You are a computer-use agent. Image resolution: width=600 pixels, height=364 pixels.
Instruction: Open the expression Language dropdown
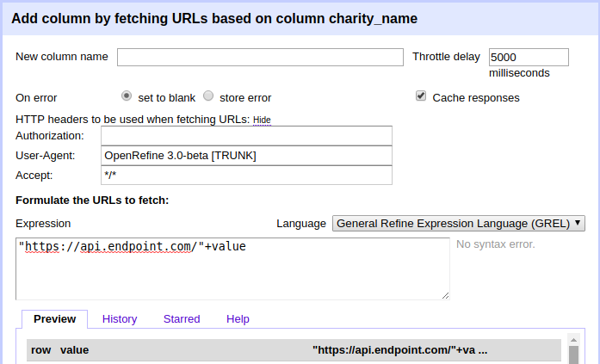[458, 223]
